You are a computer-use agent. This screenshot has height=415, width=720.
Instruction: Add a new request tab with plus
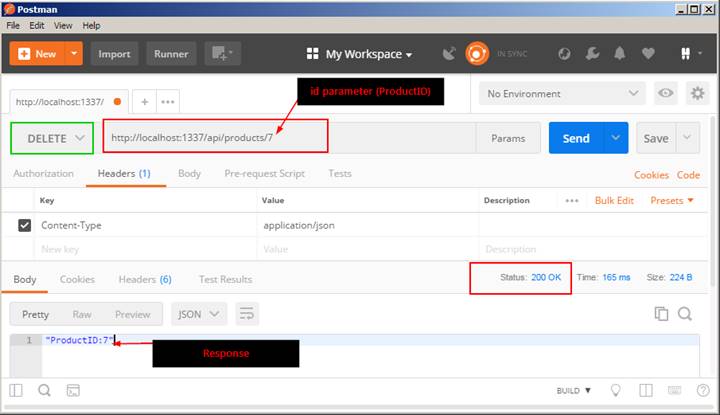(145, 101)
